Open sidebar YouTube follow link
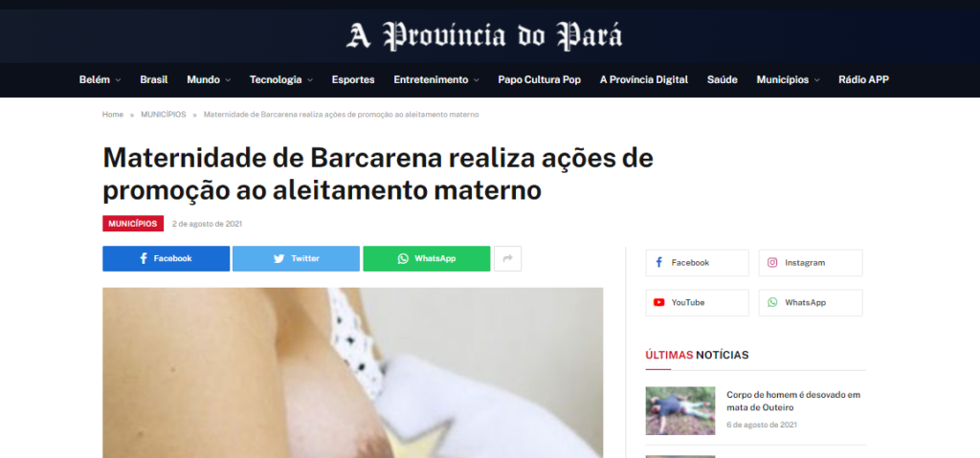The image size is (980, 458). click(x=697, y=302)
